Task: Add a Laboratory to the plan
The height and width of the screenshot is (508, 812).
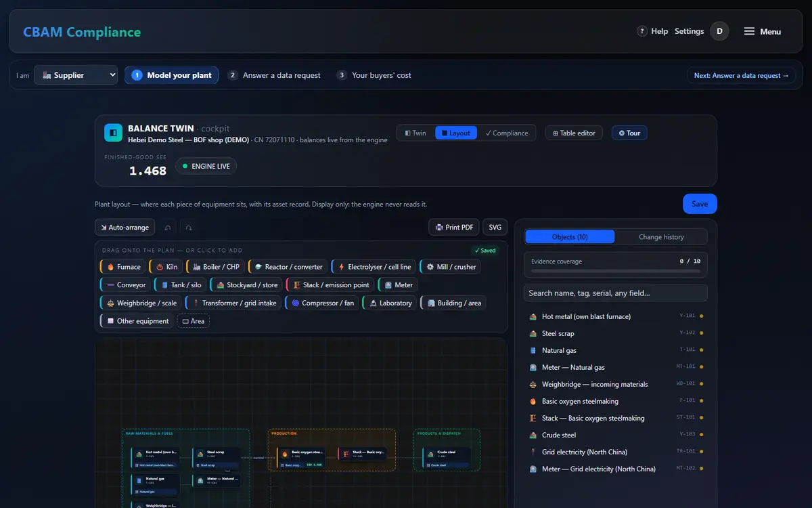Action: 390,303
